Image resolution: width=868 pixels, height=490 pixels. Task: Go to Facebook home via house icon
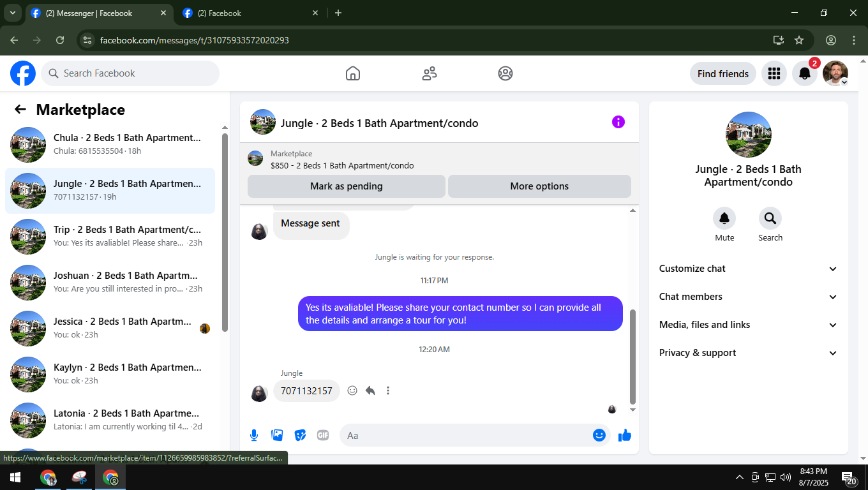[x=353, y=73]
